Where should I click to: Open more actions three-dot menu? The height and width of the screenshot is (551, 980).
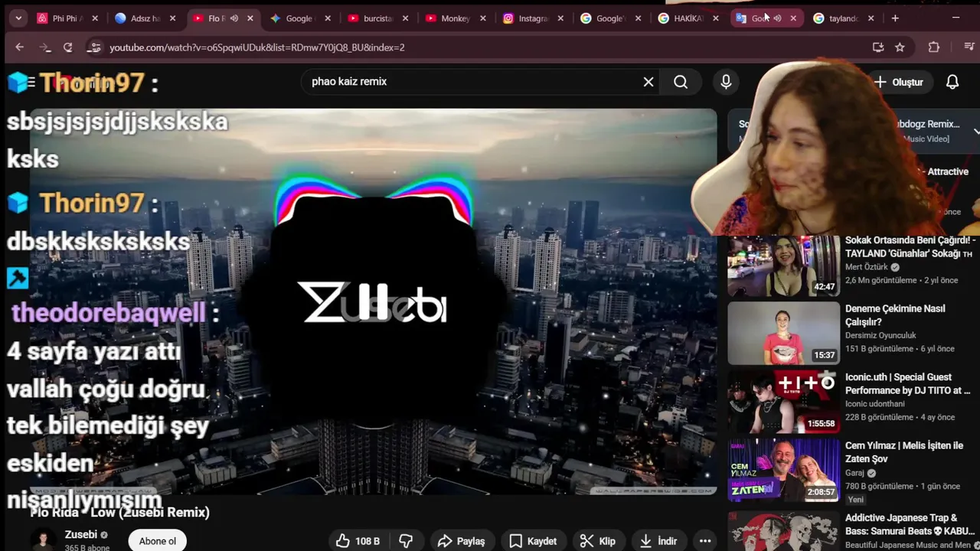click(x=705, y=541)
